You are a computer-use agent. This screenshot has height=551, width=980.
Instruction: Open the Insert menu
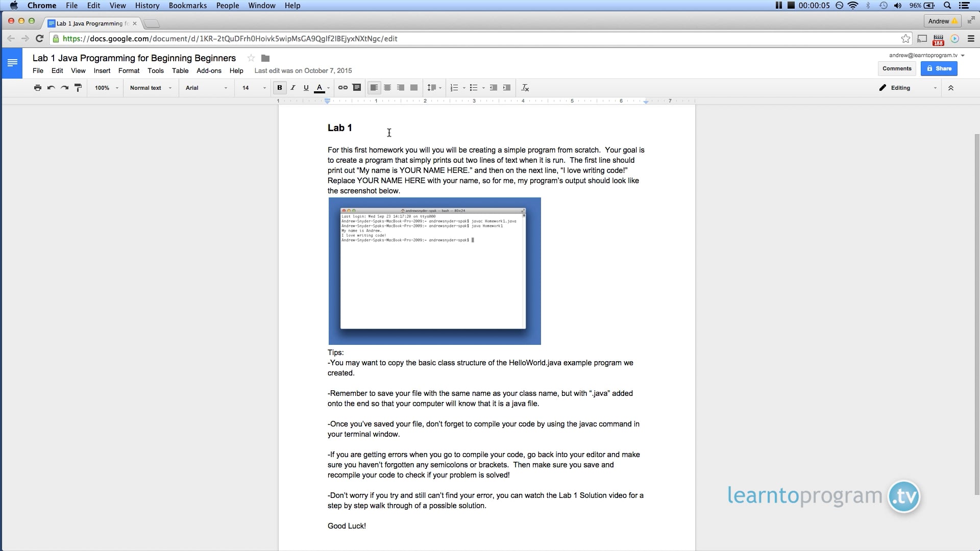pyautogui.click(x=102, y=71)
